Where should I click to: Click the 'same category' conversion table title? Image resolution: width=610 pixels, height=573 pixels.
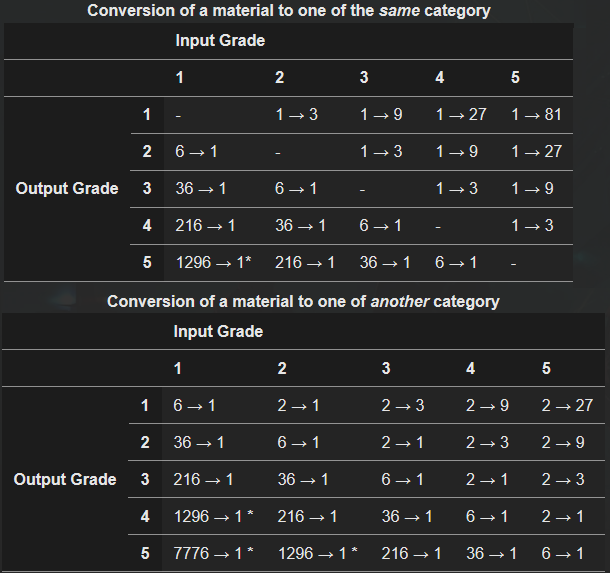[289, 11]
